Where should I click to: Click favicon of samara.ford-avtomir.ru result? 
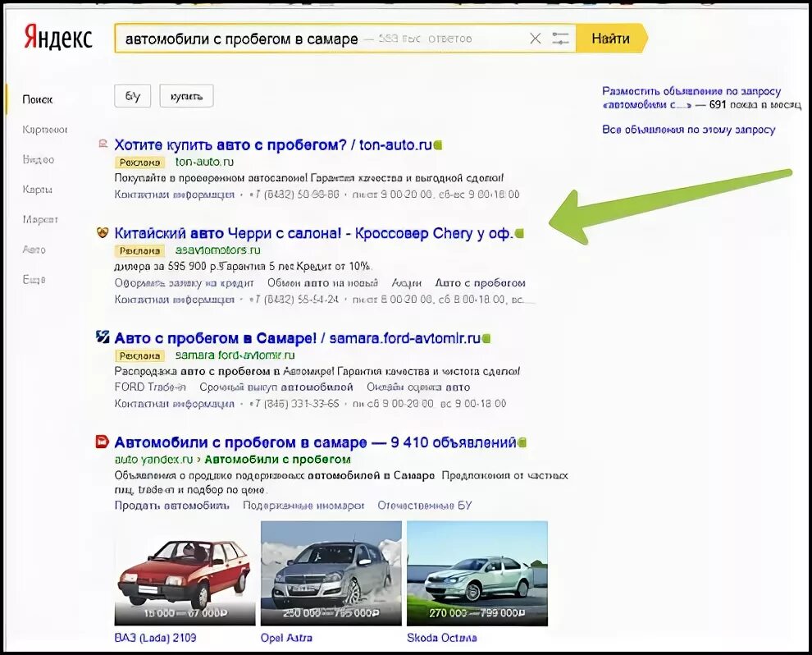103,337
